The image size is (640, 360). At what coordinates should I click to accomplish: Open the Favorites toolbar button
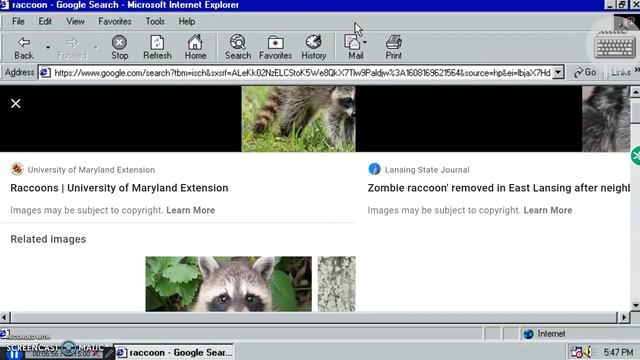pyautogui.click(x=275, y=47)
